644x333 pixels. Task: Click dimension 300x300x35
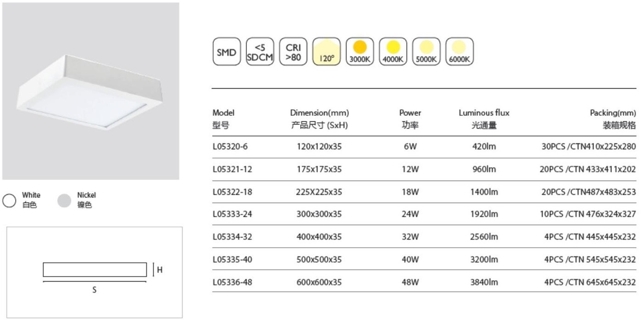(319, 214)
